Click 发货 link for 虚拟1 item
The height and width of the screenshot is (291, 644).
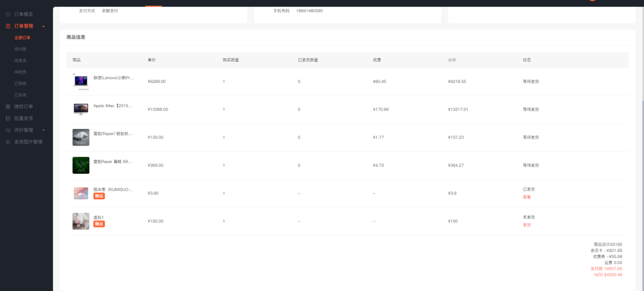click(x=527, y=225)
